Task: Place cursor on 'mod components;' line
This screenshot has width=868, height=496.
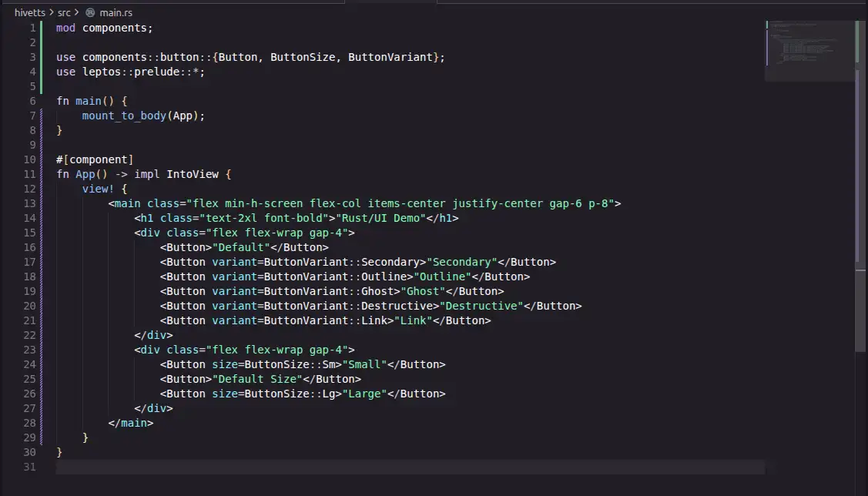Action: 104,28
